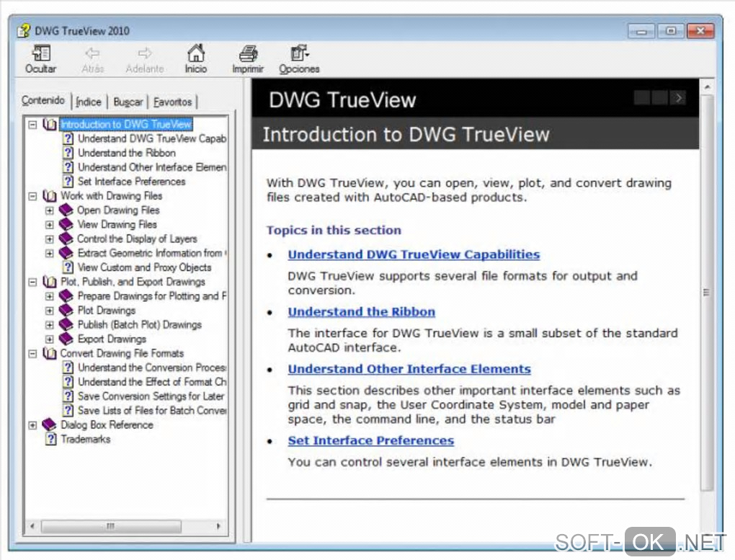Select the Control the Display of Layers topic
Viewport: 735px width, 560px height.
pos(137,239)
